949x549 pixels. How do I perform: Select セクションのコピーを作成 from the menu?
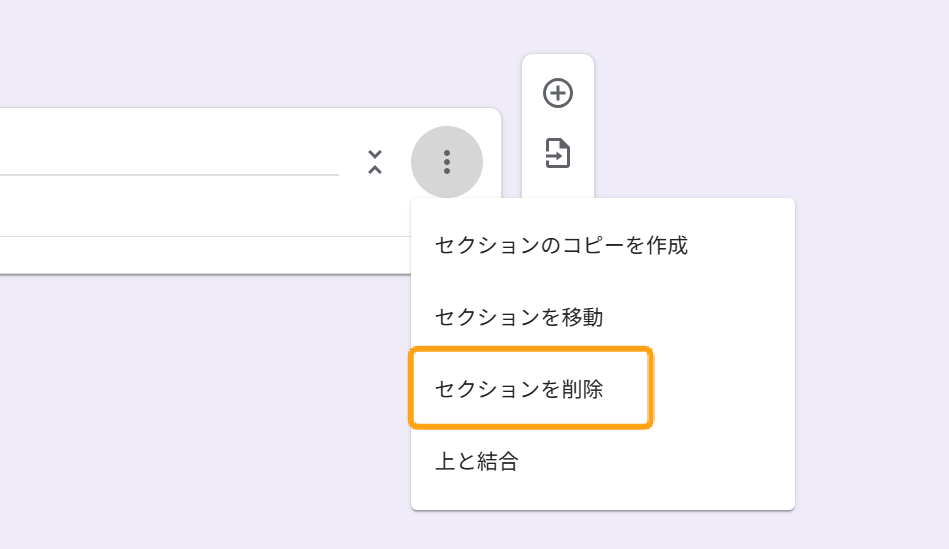click(x=561, y=245)
